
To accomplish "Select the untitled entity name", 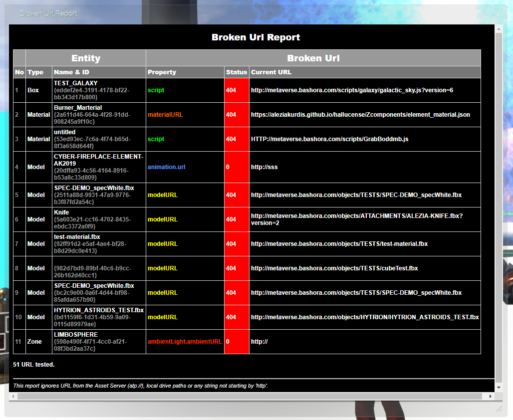I will (x=64, y=132).
